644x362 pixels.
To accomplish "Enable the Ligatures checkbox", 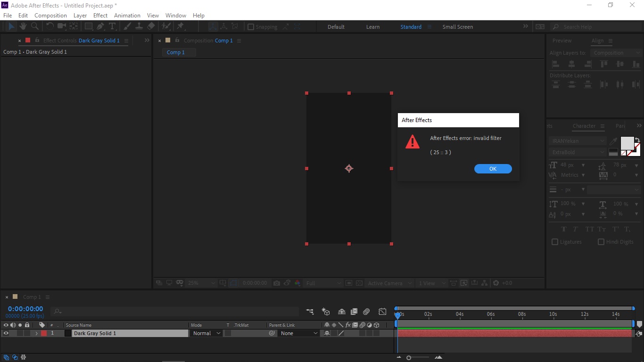I will pyautogui.click(x=555, y=242).
